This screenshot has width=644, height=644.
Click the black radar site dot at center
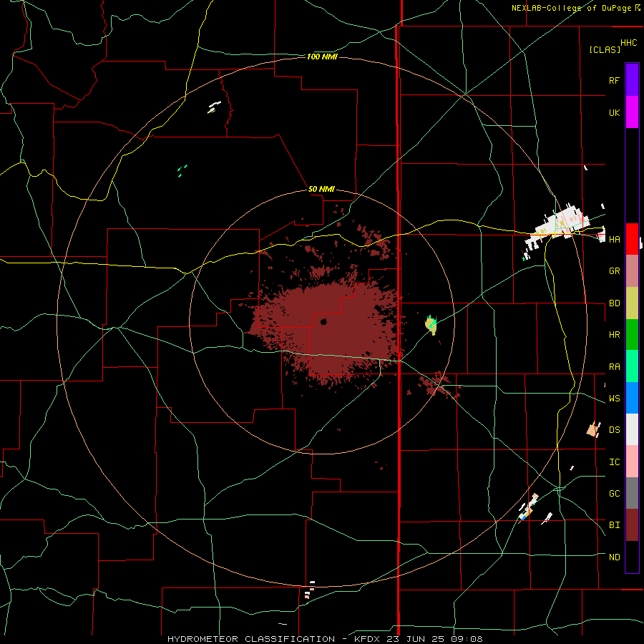click(323, 322)
